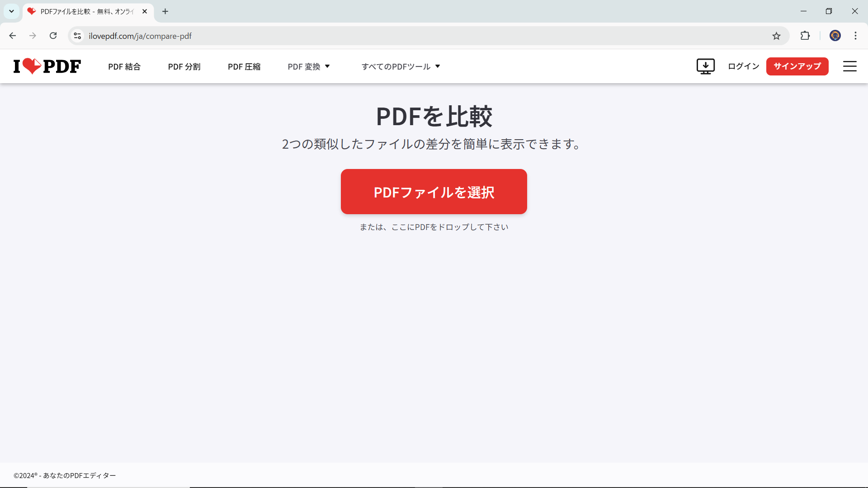Open the Chrome profile avatar
The height and width of the screenshot is (488, 868).
pyautogui.click(x=835, y=36)
